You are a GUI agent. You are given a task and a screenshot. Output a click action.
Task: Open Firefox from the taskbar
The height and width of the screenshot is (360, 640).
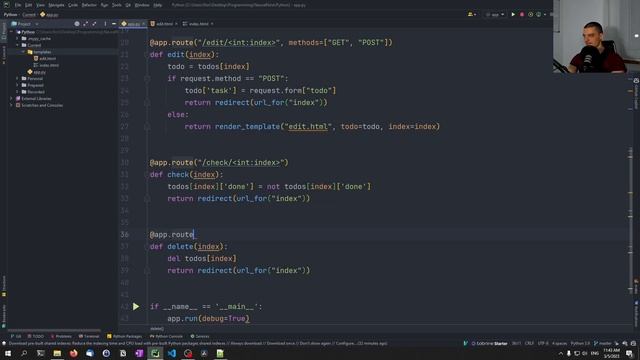(x=73, y=353)
